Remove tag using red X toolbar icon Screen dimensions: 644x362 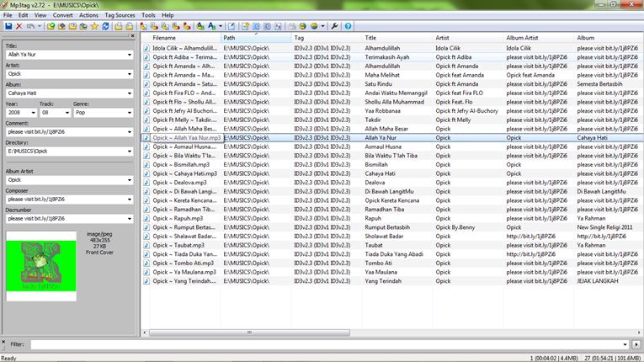click(19, 26)
